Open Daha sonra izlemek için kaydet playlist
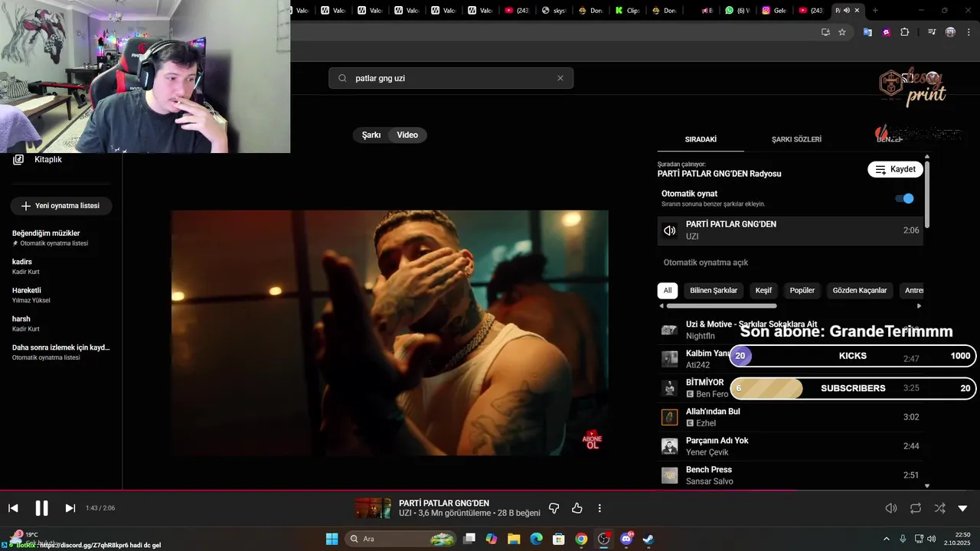 [x=61, y=352]
